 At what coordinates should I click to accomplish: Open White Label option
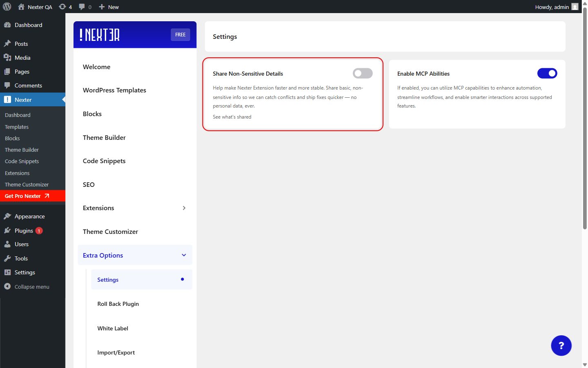[x=113, y=328]
